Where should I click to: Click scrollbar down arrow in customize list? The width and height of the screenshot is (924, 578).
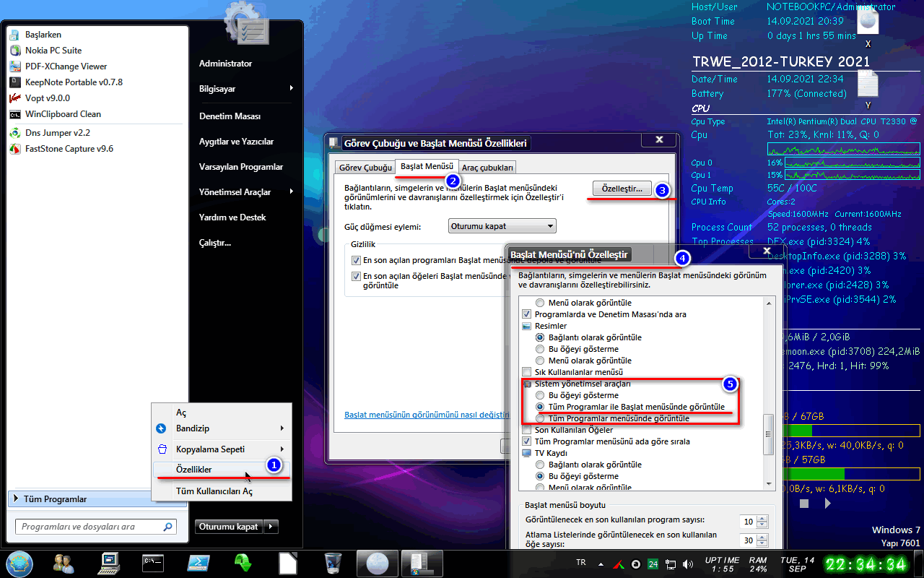pyautogui.click(x=768, y=484)
